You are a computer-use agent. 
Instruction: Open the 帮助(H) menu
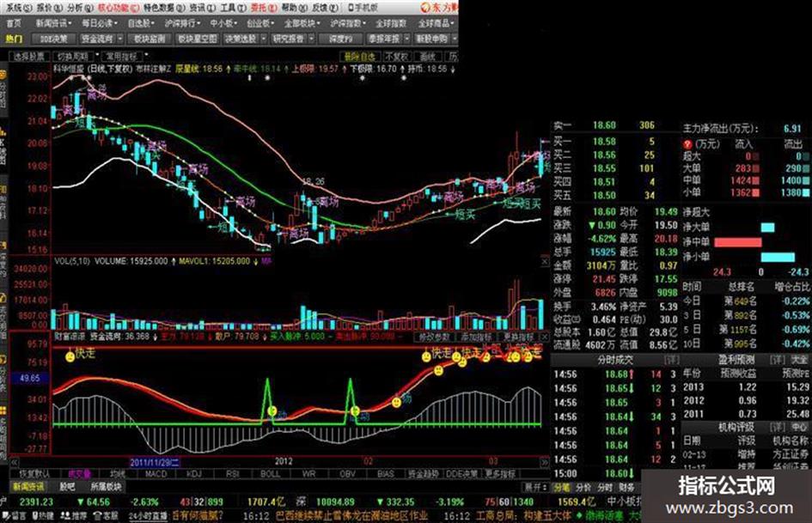[295, 8]
